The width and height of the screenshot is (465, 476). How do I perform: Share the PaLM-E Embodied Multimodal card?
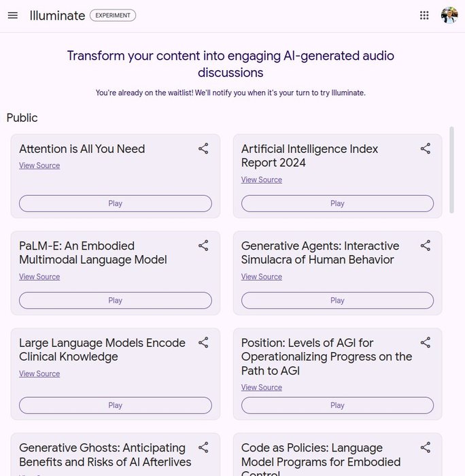203,246
